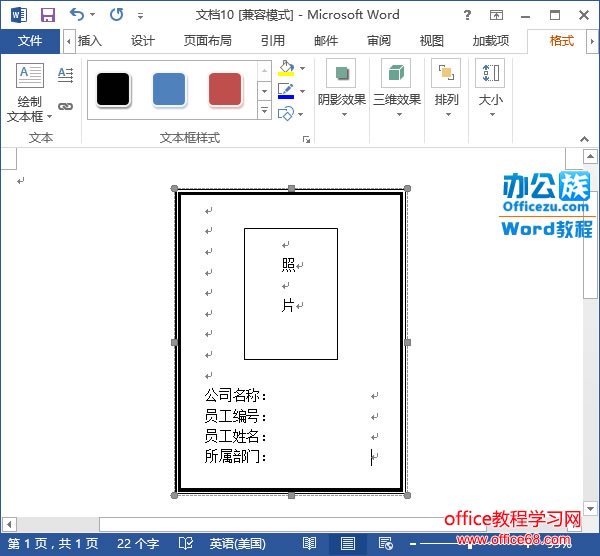The image size is (600, 556).
Task: Click language 英语(美国) in status bar
Action: [x=237, y=543]
